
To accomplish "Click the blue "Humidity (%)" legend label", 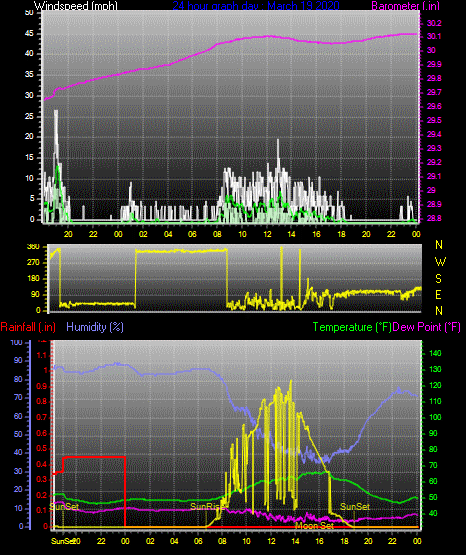I will (95, 327).
